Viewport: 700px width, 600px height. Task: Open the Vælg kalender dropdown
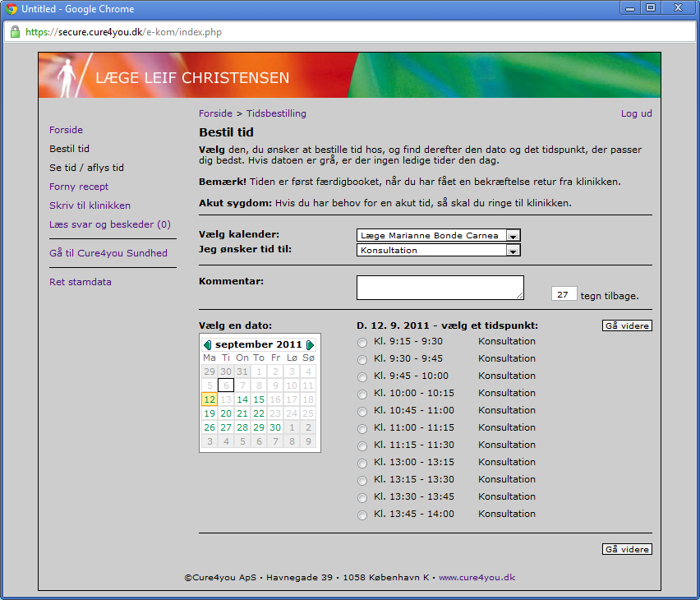pos(439,235)
